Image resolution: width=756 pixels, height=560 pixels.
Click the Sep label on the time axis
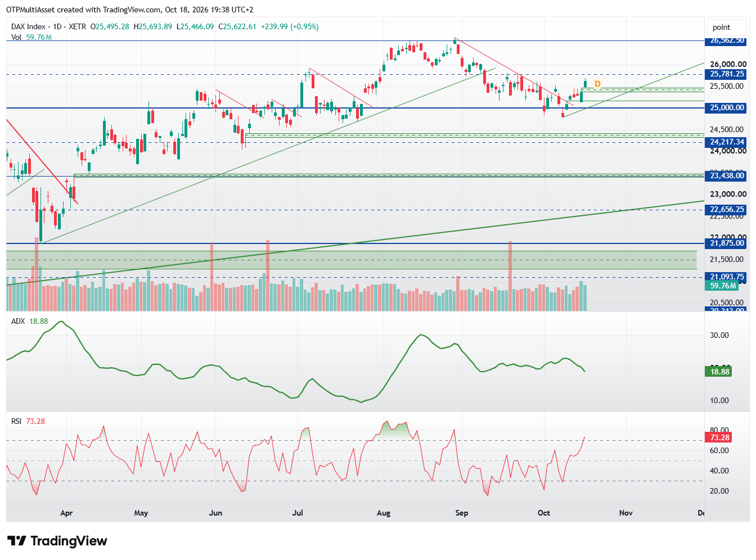tap(462, 513)
